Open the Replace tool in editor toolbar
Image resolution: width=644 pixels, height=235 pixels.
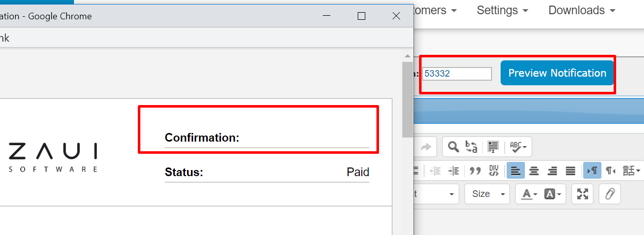click(x=471, y=147)
